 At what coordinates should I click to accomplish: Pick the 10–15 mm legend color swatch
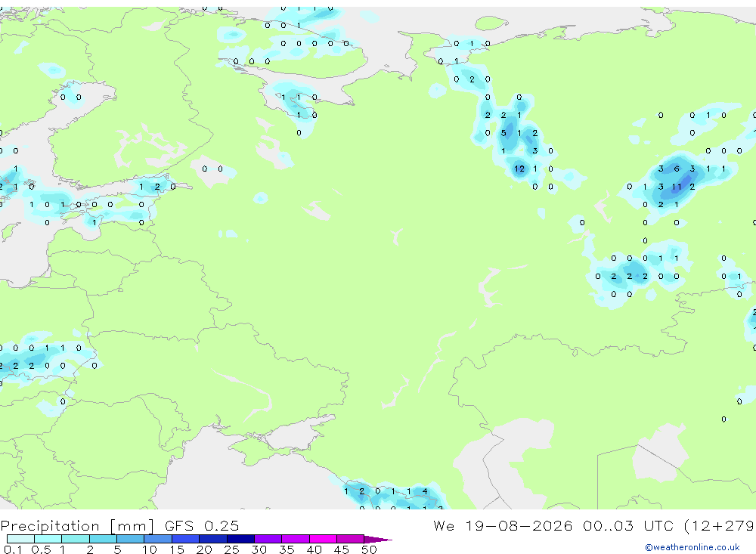tap(158, 539)
